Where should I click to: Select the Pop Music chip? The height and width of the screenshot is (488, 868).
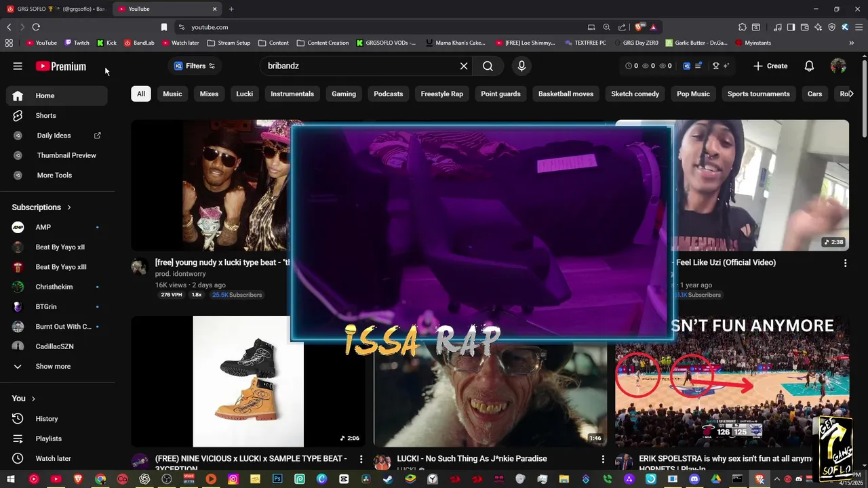[x=693, y=94]
